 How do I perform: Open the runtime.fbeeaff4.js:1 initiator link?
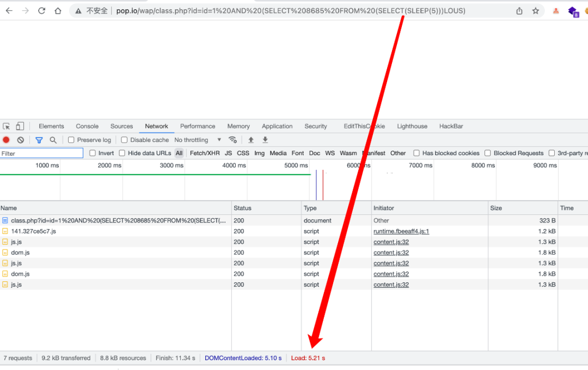tap(401, 231)
